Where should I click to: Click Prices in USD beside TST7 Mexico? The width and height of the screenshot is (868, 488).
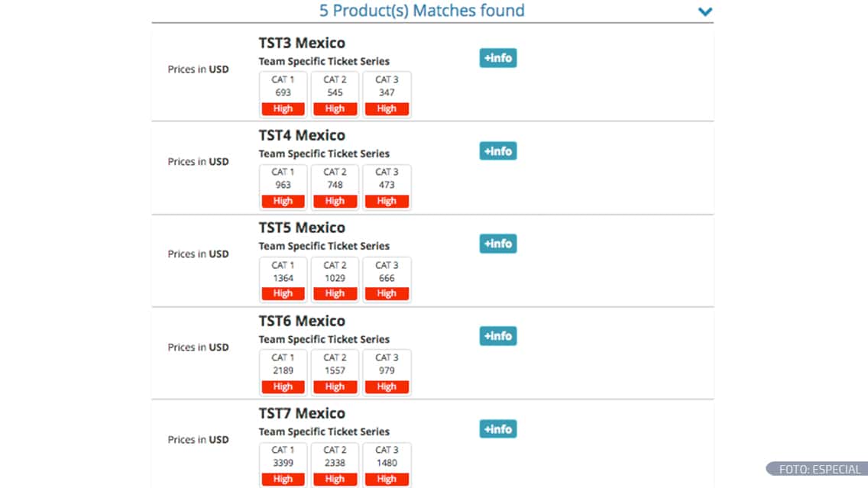[x=198, y=439]
